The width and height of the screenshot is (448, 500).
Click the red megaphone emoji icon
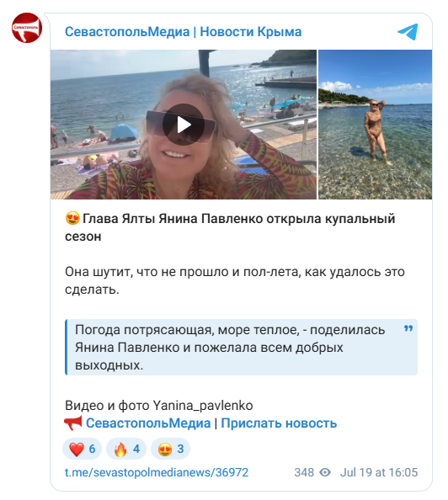73,423
